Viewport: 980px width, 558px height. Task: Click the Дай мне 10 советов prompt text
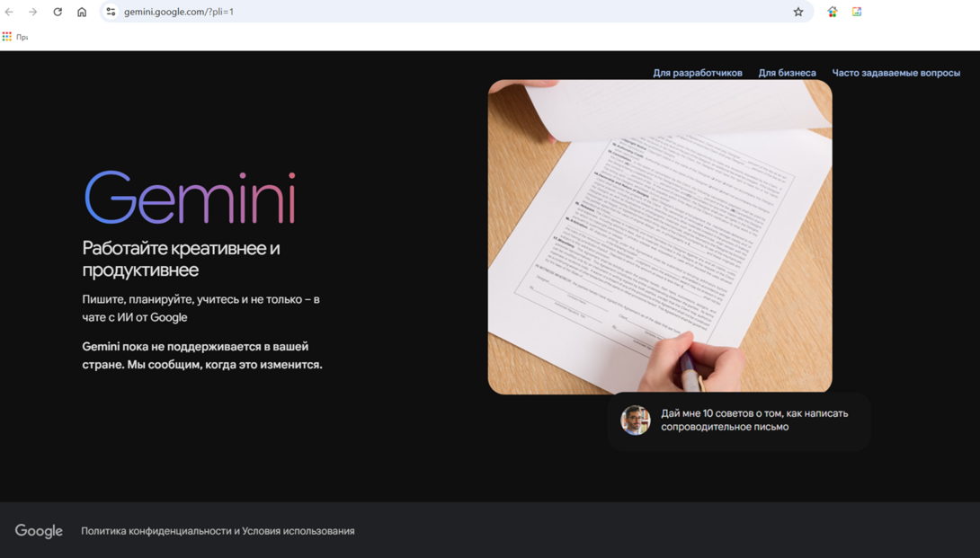754,420
